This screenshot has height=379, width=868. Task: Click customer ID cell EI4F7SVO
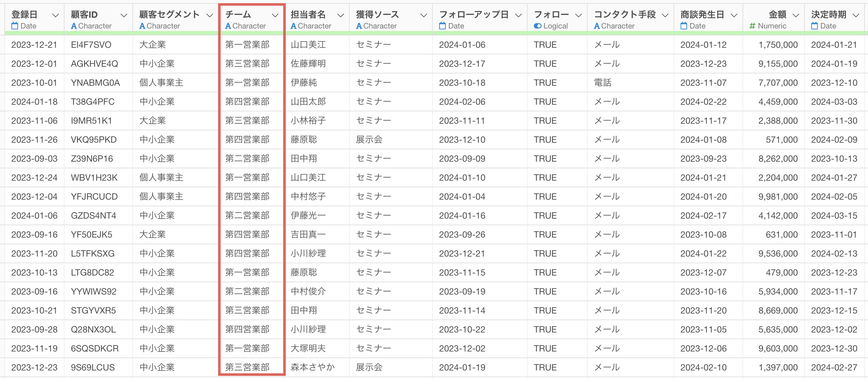click(x=91, y=45)
